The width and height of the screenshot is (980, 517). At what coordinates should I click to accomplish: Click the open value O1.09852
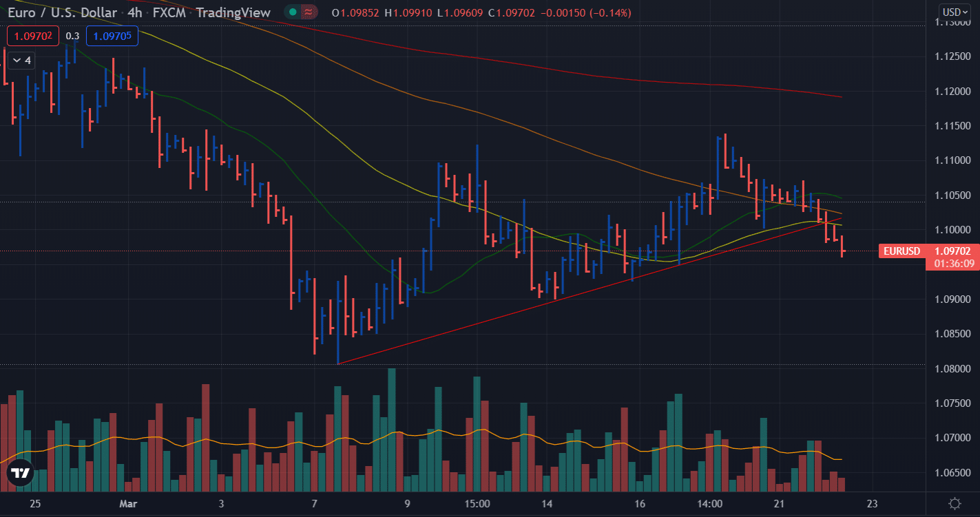coord(356,13)
